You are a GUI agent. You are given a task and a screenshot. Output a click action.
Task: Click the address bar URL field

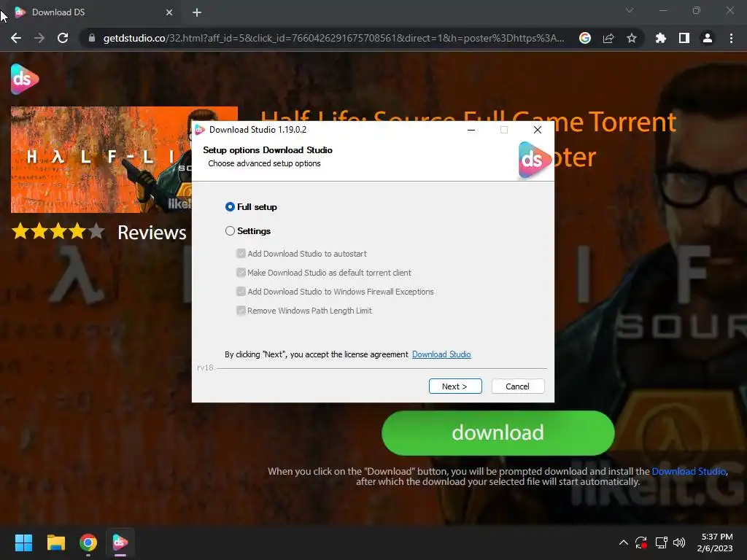click(333, 38)
